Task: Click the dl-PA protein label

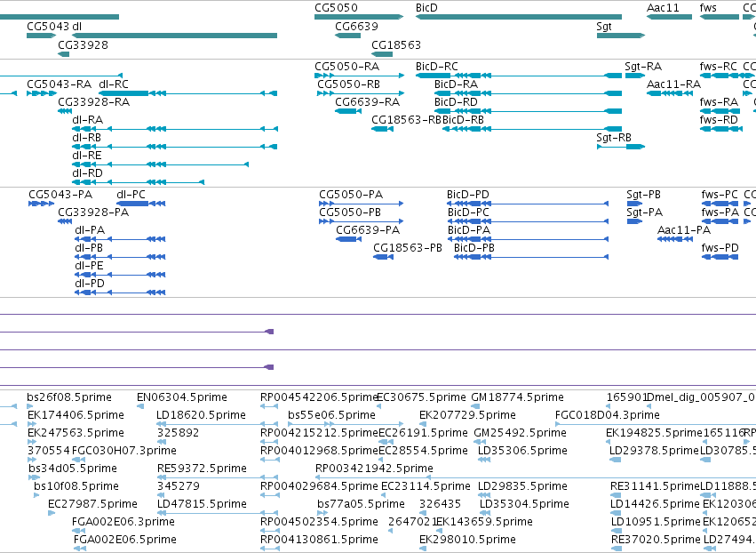Action: [x=90, y=230]
